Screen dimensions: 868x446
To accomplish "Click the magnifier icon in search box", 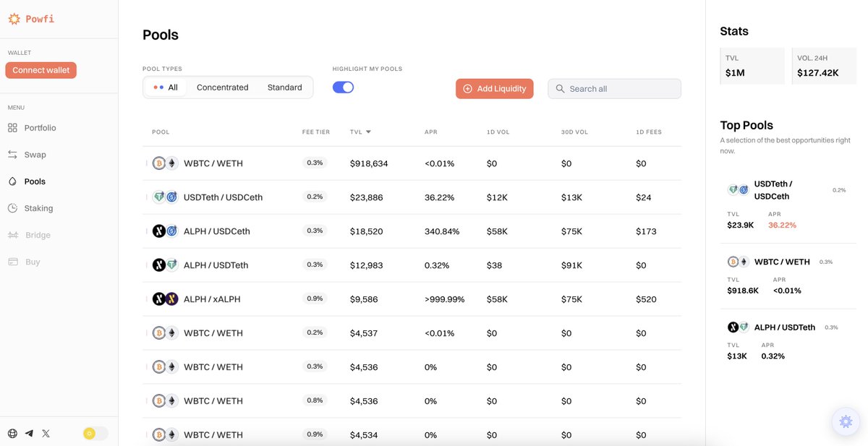I will pos(560,89).
